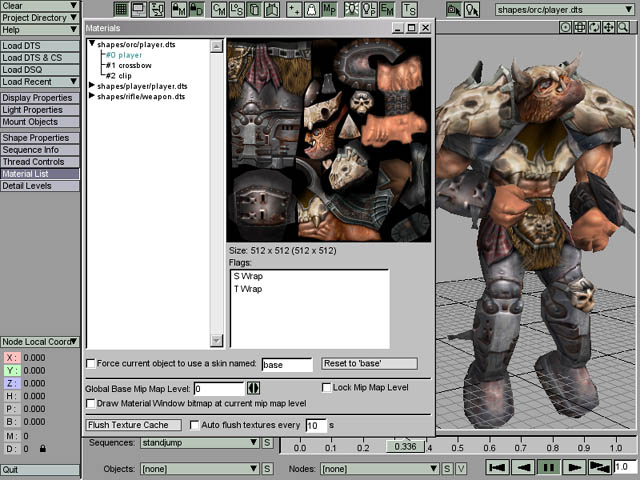This screenshot has height=480, width=640.
Task: Click the Reset to 'base' button
Action: coord(369,364)
